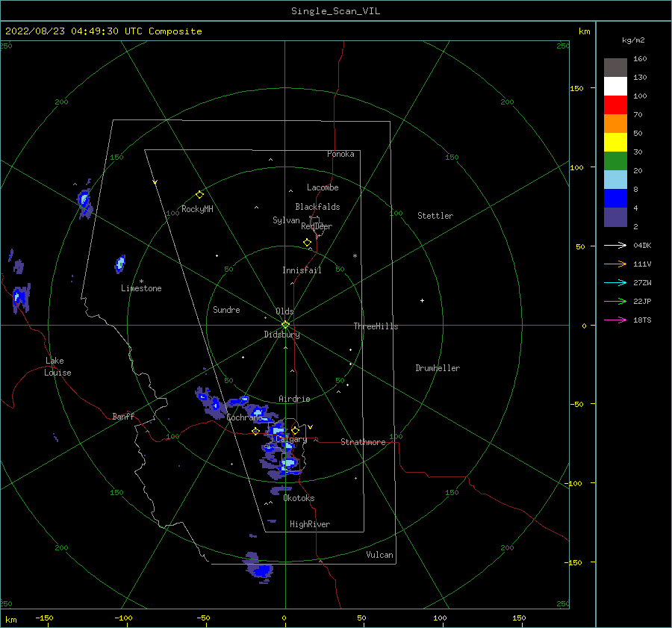Pick the light blue 8-20 legend color
The width and height of the screenshot is (672, 628).
615,180
